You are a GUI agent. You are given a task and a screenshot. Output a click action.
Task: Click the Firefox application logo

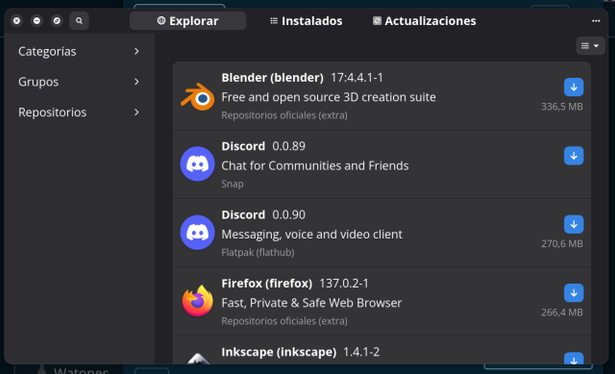[x=197, y=301]
